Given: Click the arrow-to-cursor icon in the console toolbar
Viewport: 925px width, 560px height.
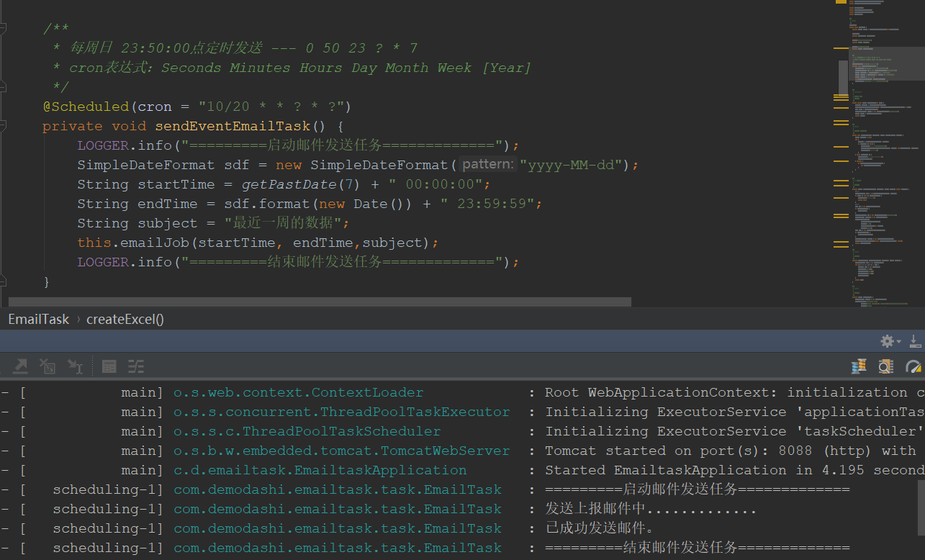Looking at the screenshot, I should [x=75, y=366].
